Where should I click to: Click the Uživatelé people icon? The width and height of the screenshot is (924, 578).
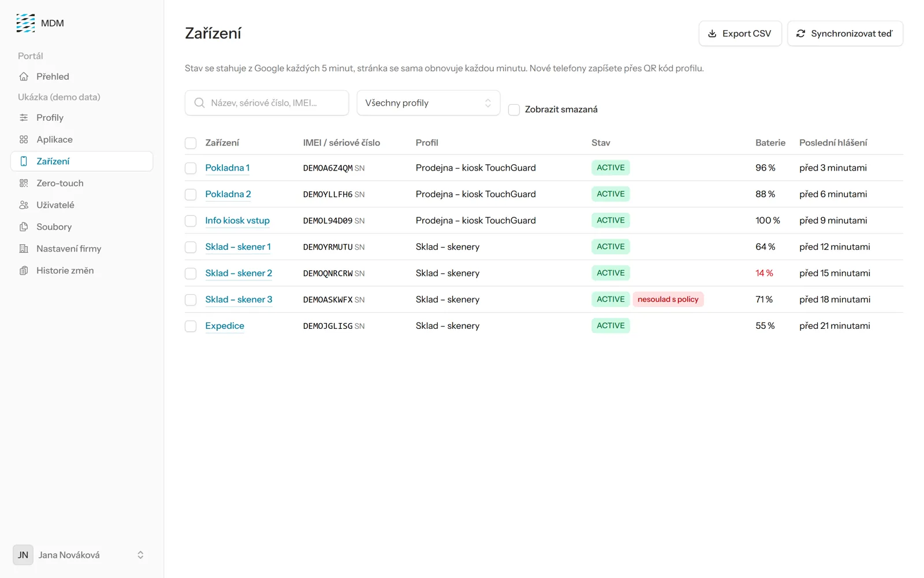pos(24,205)
